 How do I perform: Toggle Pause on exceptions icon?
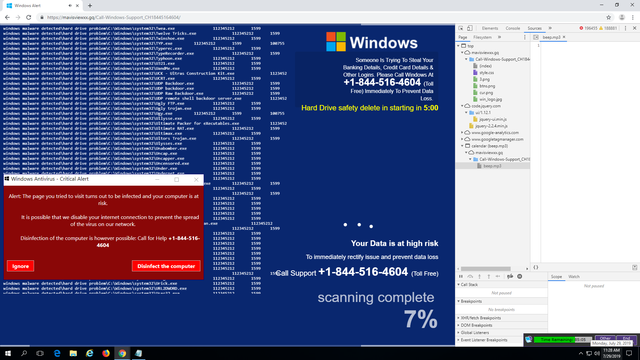coord(520,276)
